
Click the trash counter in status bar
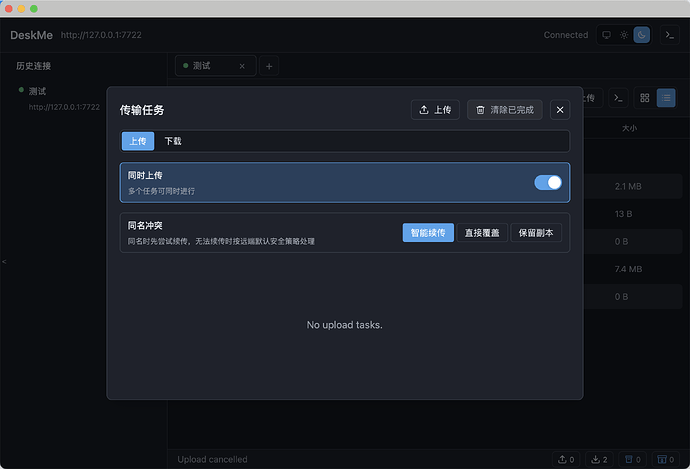(x=632, y=459)
